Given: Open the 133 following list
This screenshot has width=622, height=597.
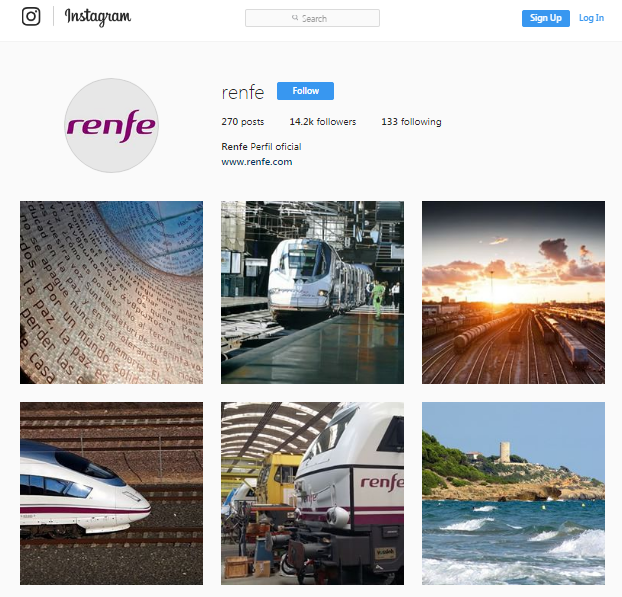Looking at the screenshot, I should [411, 122].
